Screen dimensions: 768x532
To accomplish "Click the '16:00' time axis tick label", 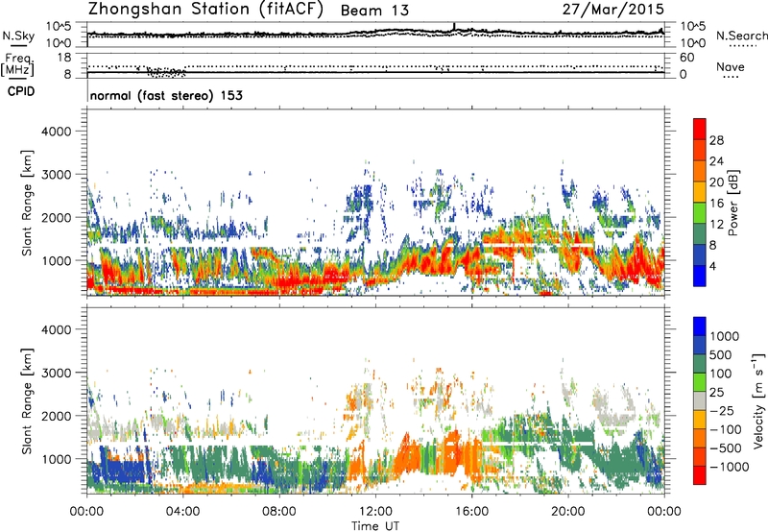I will (471, 512).
